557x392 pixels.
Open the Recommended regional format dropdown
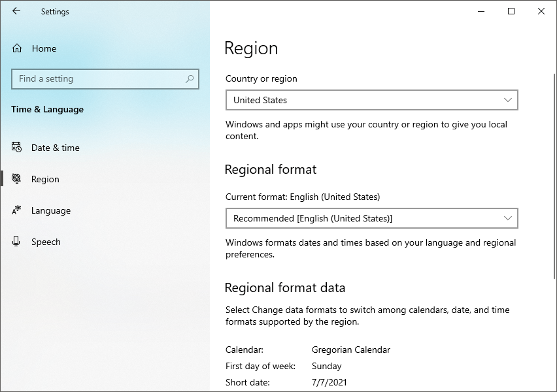(x=371, y=218)
